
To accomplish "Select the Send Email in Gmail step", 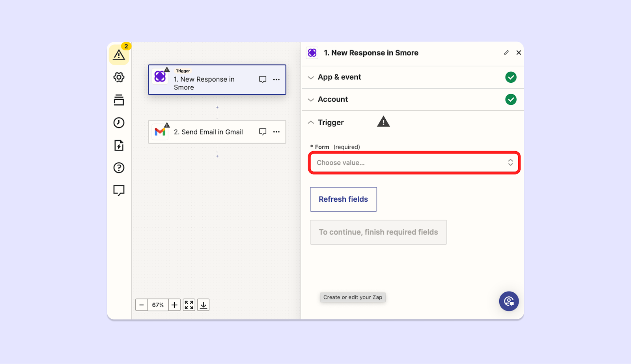I will [217, 132].
